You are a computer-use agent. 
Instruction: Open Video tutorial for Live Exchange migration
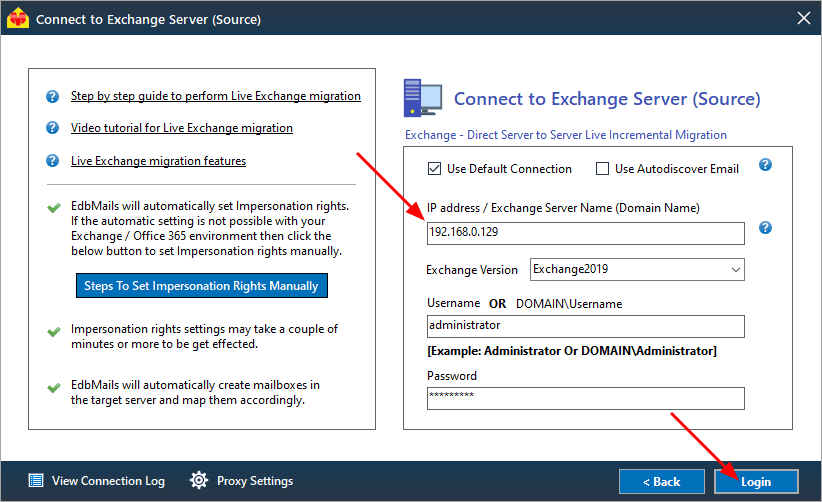tap(181, 128)
